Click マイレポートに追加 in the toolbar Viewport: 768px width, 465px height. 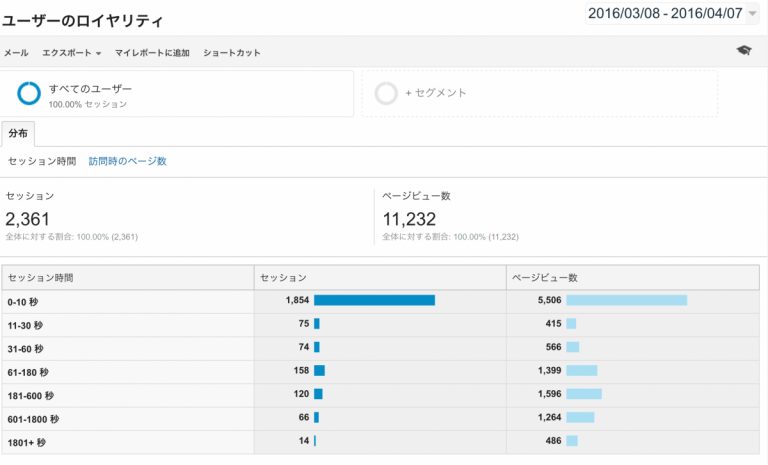pyautogui.click(x=152, y=52)
